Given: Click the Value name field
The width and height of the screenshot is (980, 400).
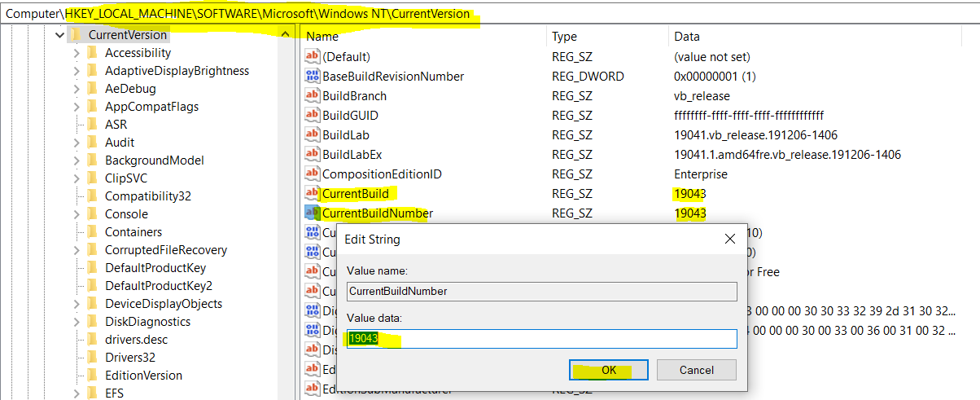Looking at the screenshot, I should coord(541,291).
